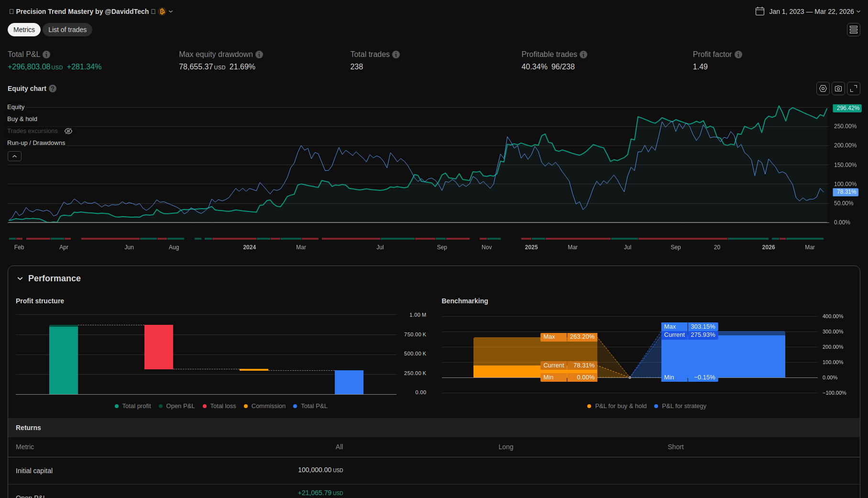
Task: Click the stacked layout icon below date range
Action: point(854,30)
